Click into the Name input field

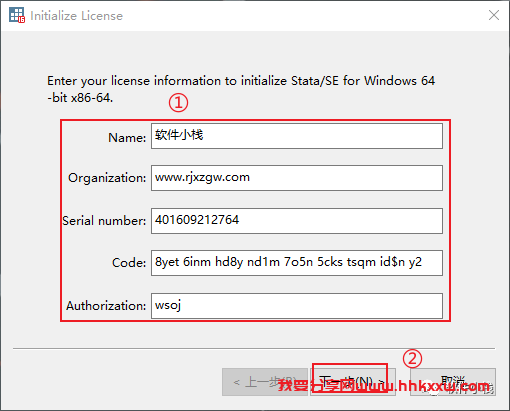click(297, 136)
